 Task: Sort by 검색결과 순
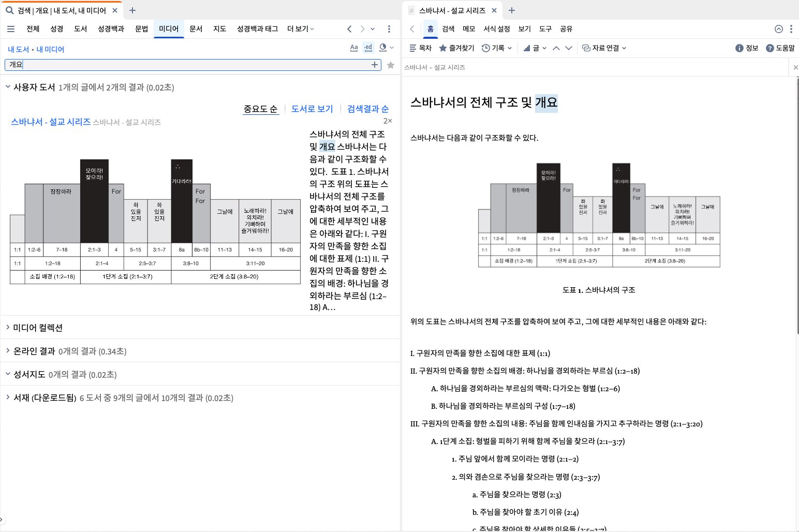tap(368, 109)
